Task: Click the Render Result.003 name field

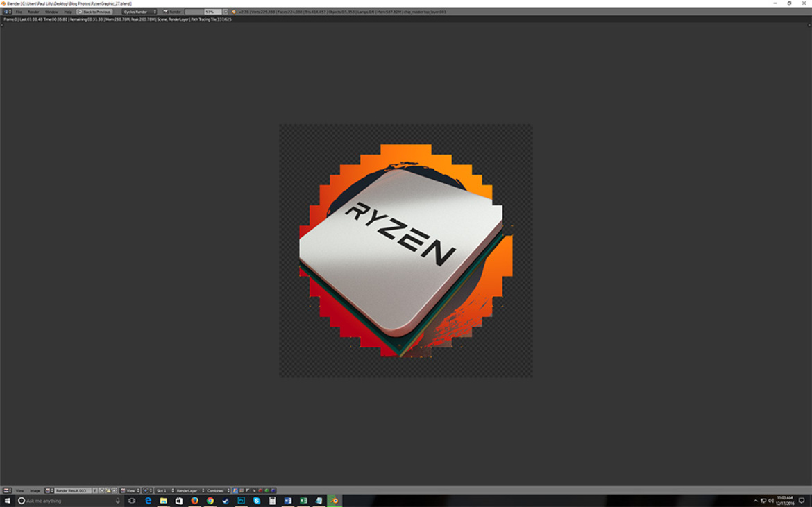Action: pyautogui.click(x=73, y=490)
